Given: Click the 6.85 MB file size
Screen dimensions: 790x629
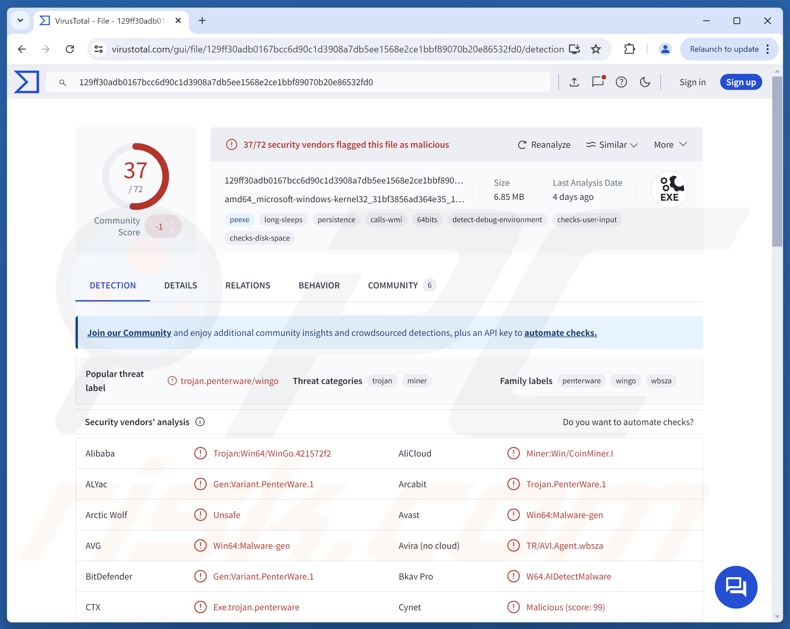Looking at the screenshot, I should (x=508, y=197).
